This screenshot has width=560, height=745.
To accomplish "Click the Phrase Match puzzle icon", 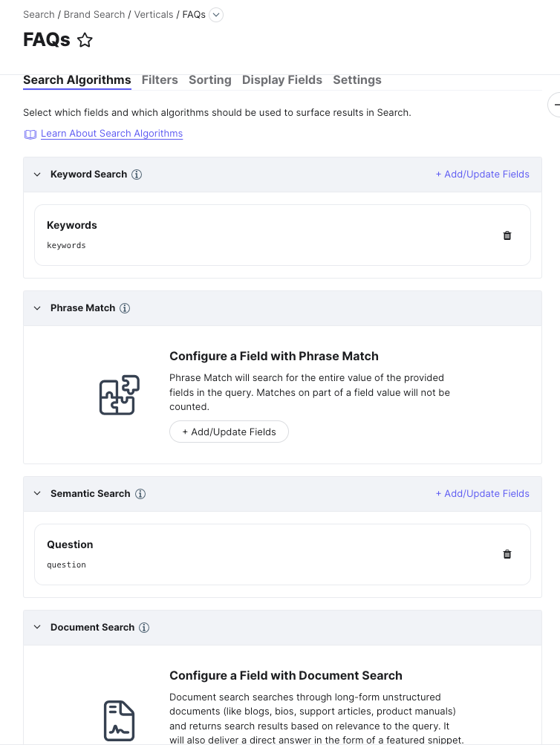I will click(x=120, y=395).
